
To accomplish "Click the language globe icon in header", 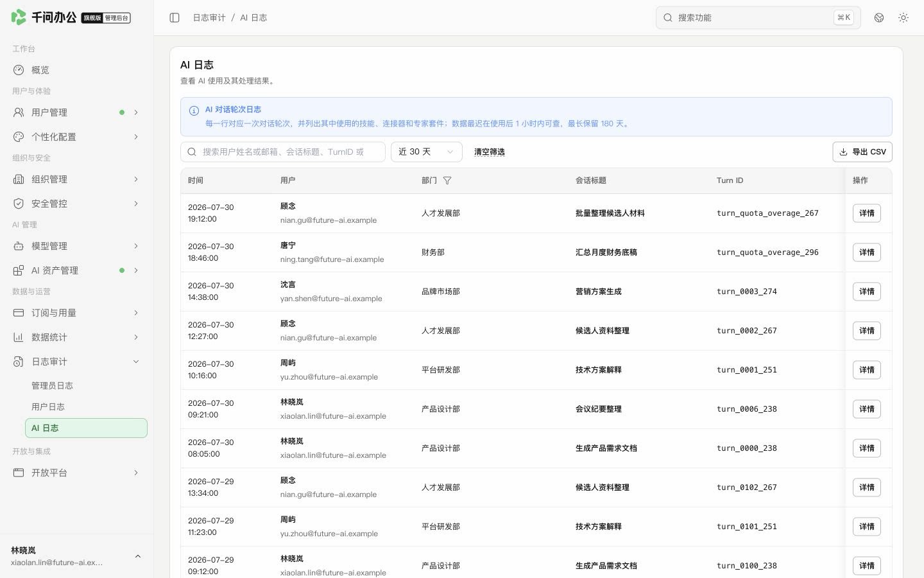I will point(879,18).
